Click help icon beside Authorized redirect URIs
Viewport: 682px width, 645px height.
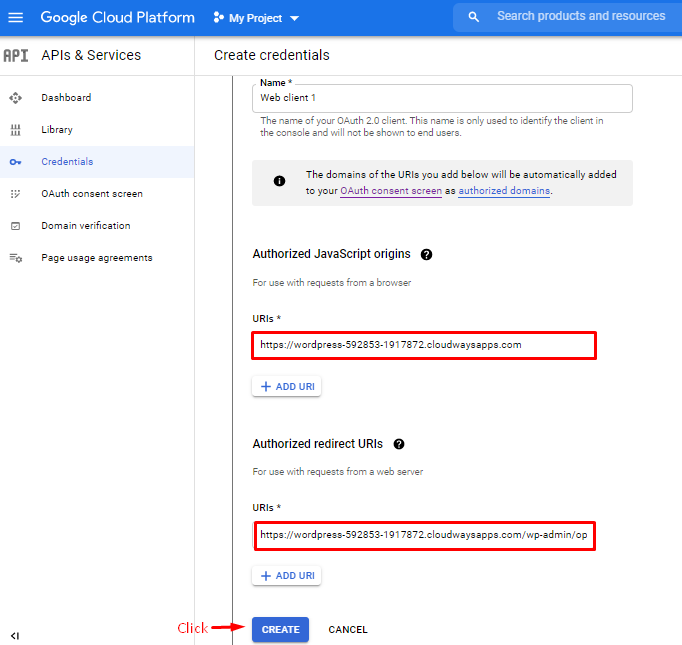tap(398, 444)
